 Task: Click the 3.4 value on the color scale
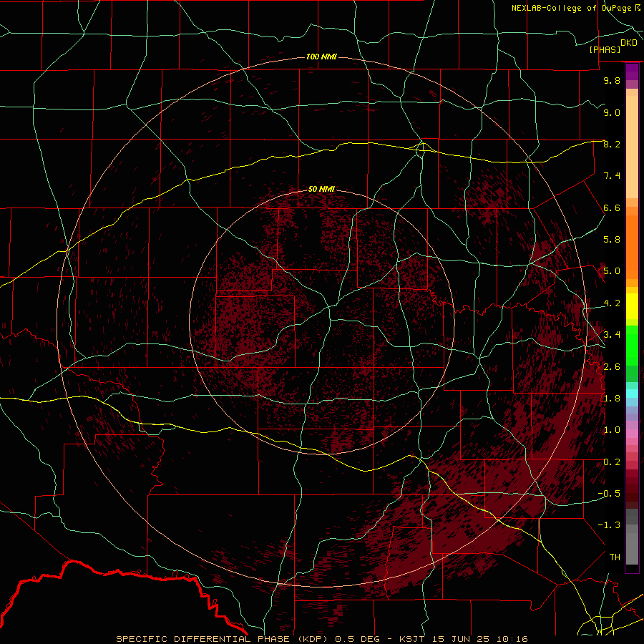coord(612,335)
